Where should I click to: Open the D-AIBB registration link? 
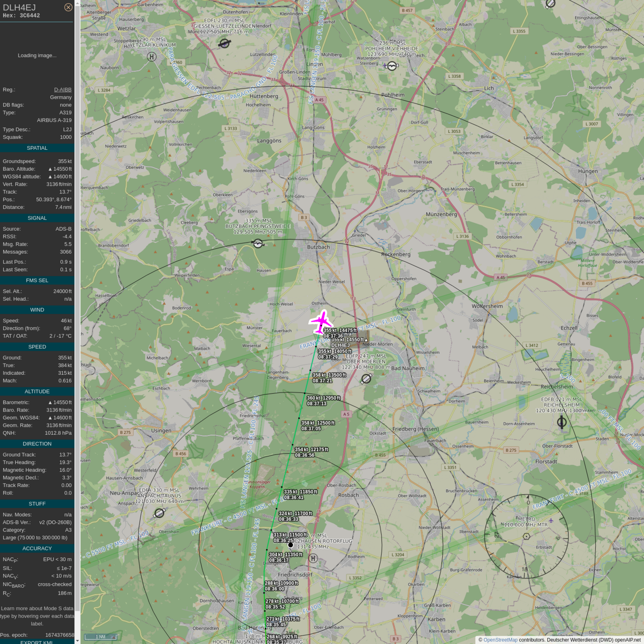(63, 89)
